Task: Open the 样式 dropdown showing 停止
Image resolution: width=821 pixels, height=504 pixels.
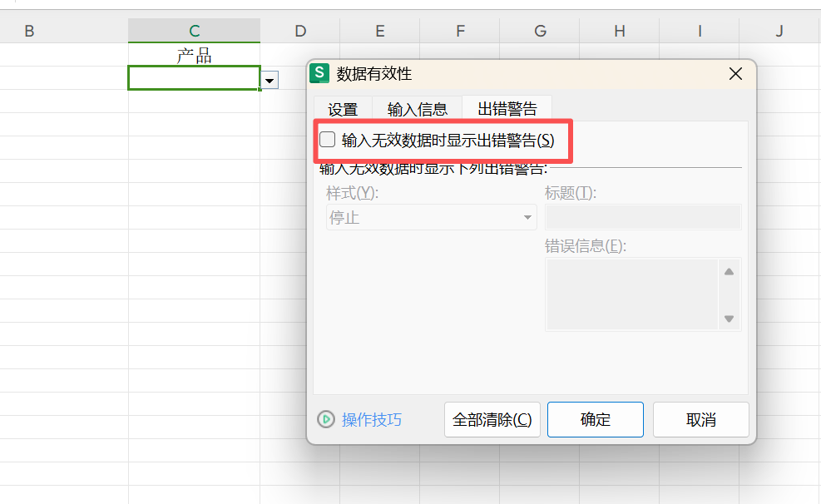Action: [x=431, y=216]
